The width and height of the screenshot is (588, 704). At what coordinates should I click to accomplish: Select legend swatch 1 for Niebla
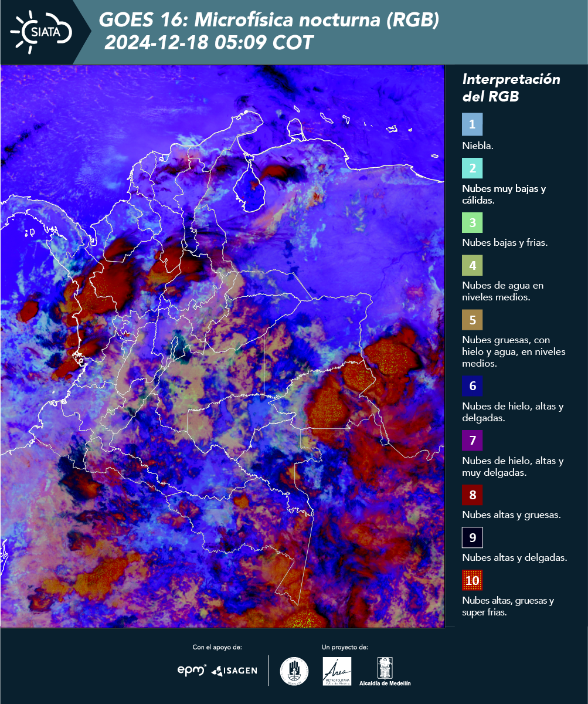(x=472, y=124)
